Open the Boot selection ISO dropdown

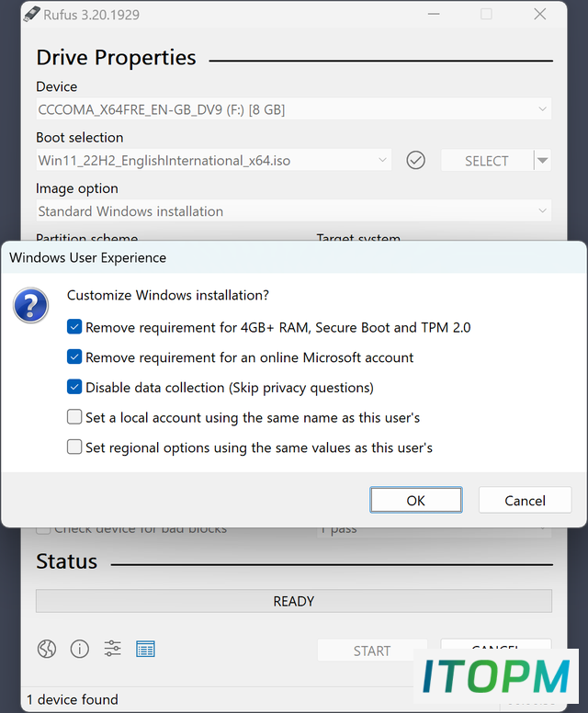213,161
